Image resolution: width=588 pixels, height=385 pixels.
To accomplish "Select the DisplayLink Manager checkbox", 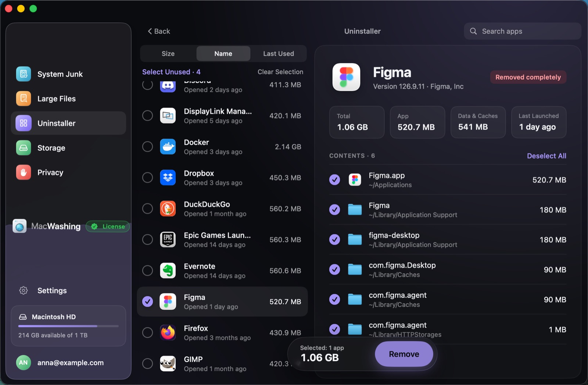I will (x=147, y=116).
